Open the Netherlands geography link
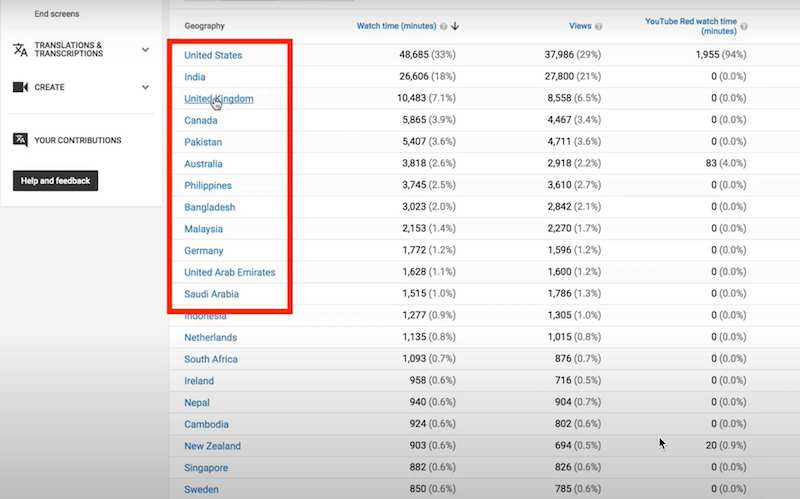 (210, 337)
